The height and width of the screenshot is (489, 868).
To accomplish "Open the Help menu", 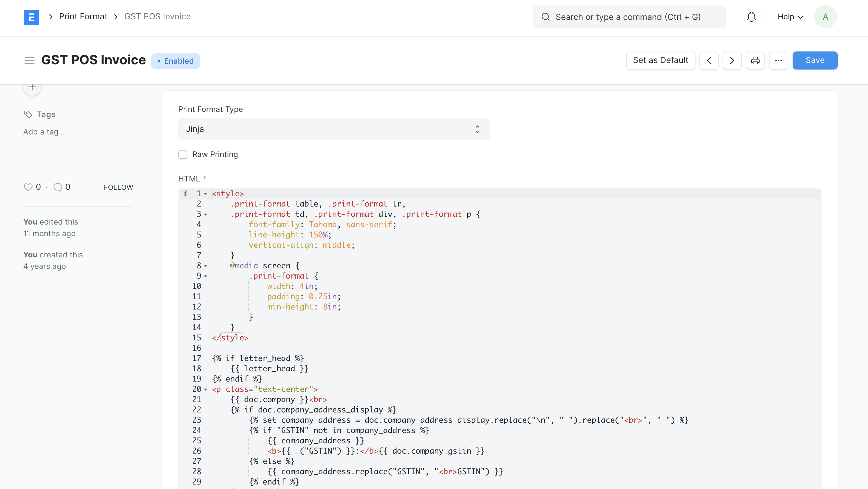I will pos(790,16).
